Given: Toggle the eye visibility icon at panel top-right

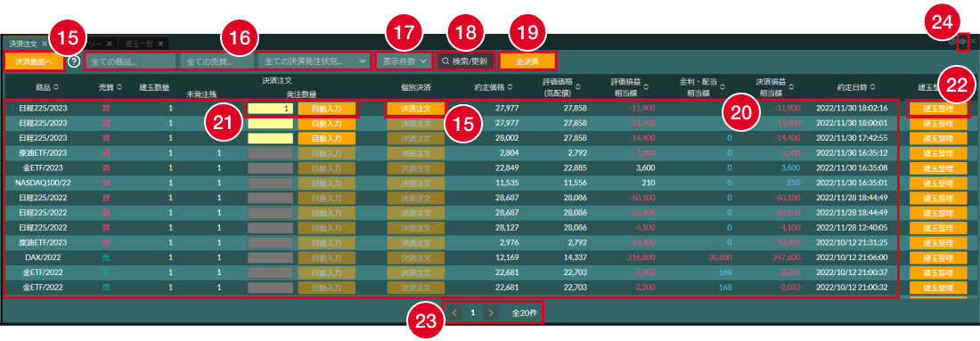Looking at the screenshot, I should pyautogui.click(x=962, y=41).
